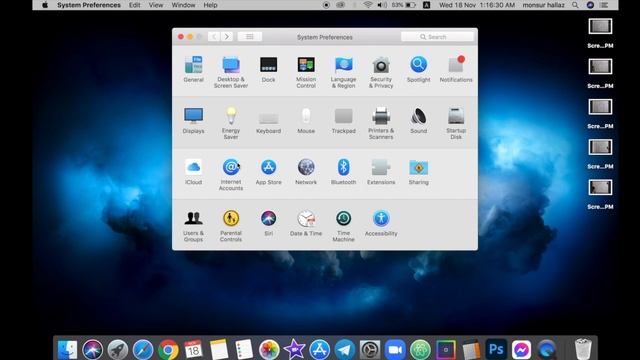
Task: Open Zoom in the Dock
Action: [x=395, y=349]
